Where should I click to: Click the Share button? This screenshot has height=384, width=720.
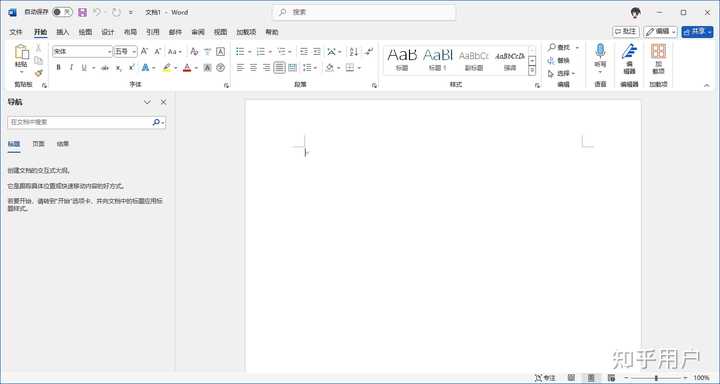pyautogui.click(x=697, y=31)
